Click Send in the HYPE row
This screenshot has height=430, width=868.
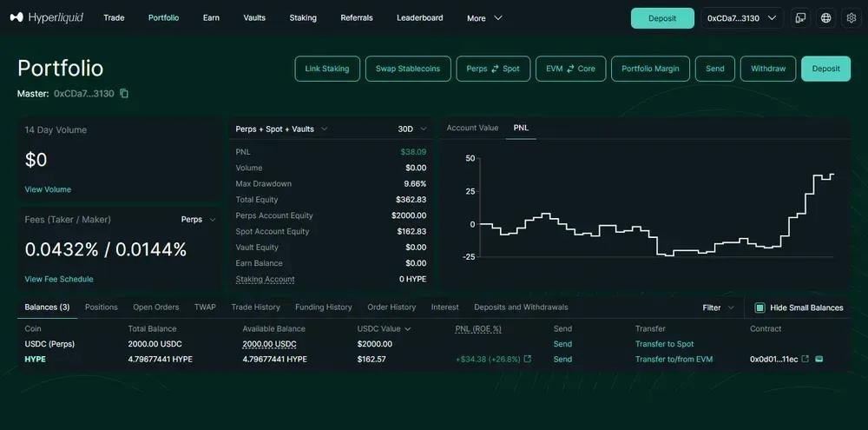(562, 359)
